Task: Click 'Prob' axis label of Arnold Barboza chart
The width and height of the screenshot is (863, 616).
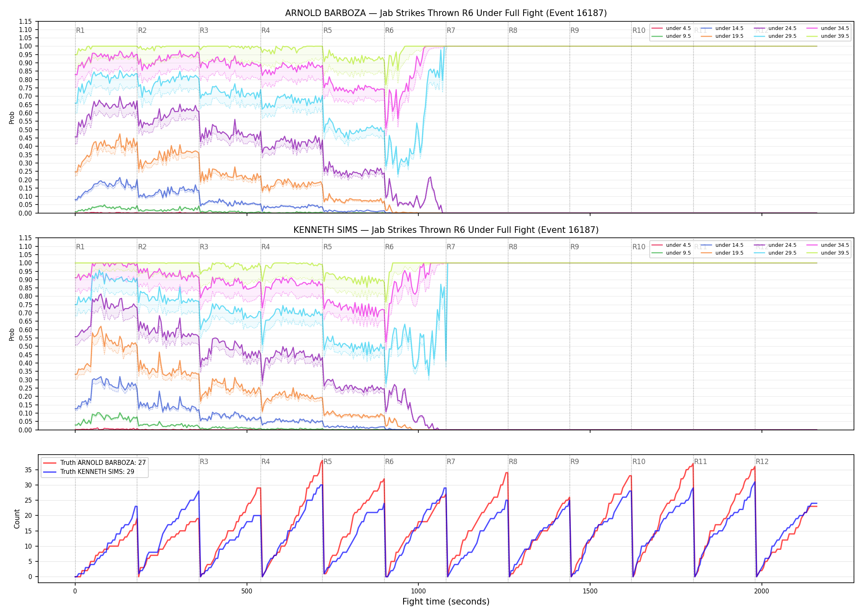Action: (x=12, y=117)
